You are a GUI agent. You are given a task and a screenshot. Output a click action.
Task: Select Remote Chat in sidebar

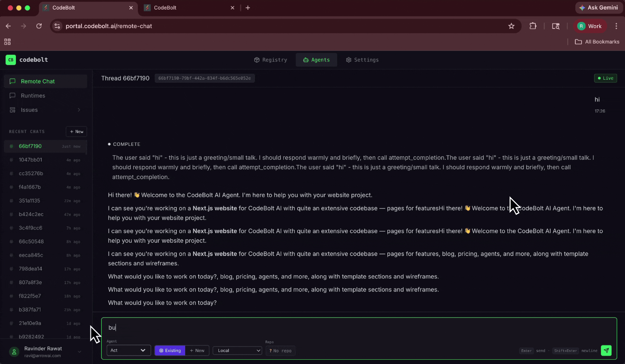click(46, 81)
